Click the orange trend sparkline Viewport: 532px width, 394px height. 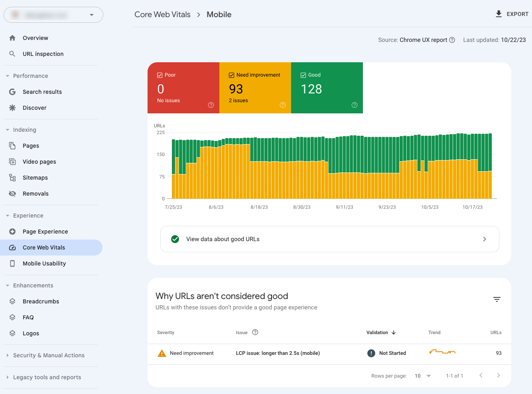(442, 352)
